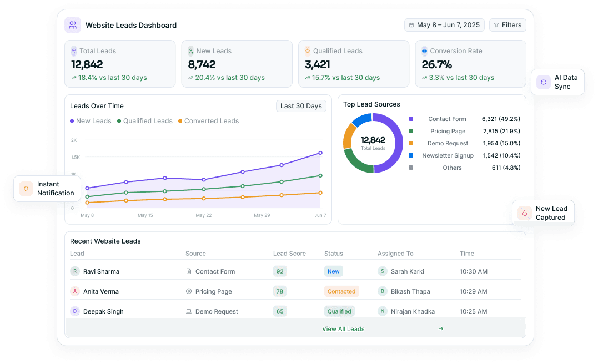Click the Contact Form document icon in table
Screen dimensions: 598x364
point(188,271)
